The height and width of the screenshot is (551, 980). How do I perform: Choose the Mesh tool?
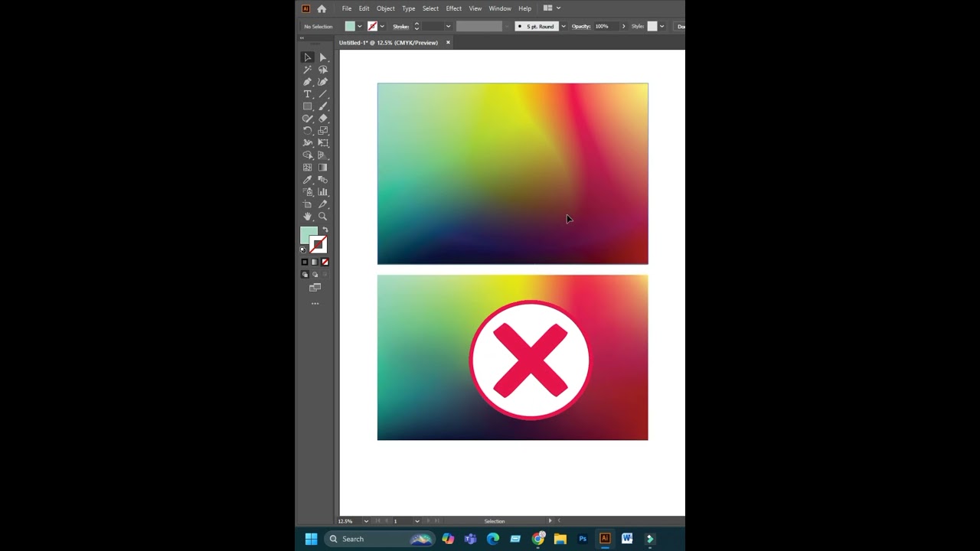(308, 168)
